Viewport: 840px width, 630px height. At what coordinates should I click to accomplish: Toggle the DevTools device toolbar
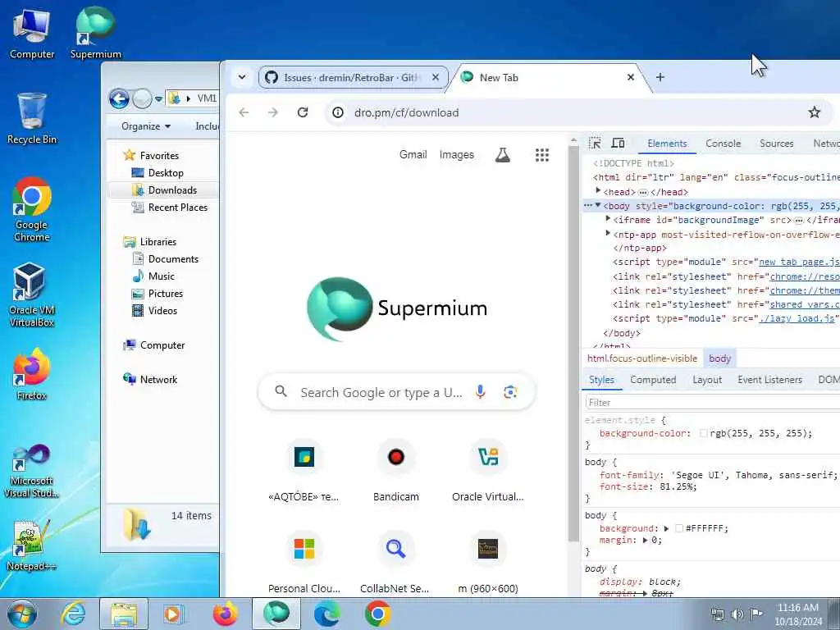(x=619, y=143)
